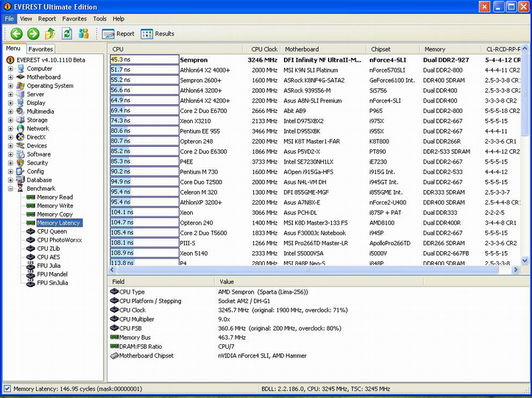This screenshot has width=532, height=398.
Task: Open the Report menu
Action: 47,19
